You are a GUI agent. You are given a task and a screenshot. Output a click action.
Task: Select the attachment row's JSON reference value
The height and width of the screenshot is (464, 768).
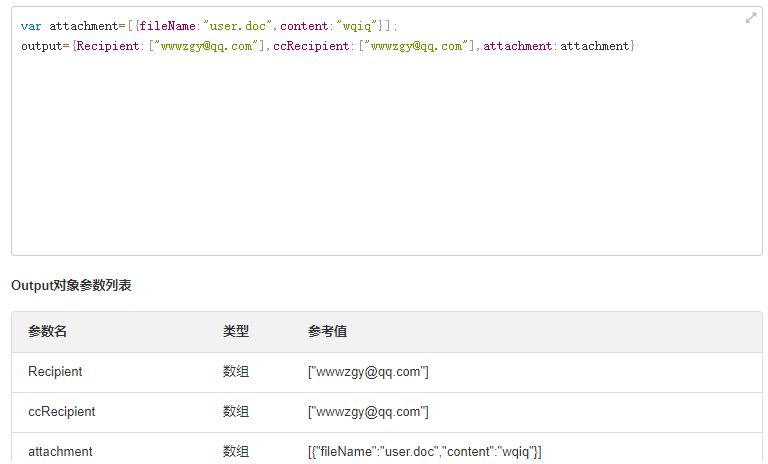424,452
